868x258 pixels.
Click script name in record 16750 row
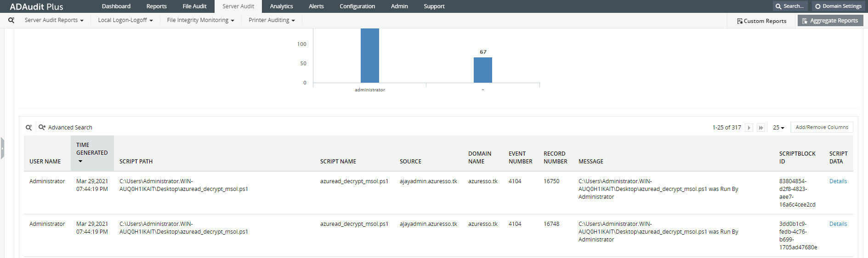(x=354, y=181)
